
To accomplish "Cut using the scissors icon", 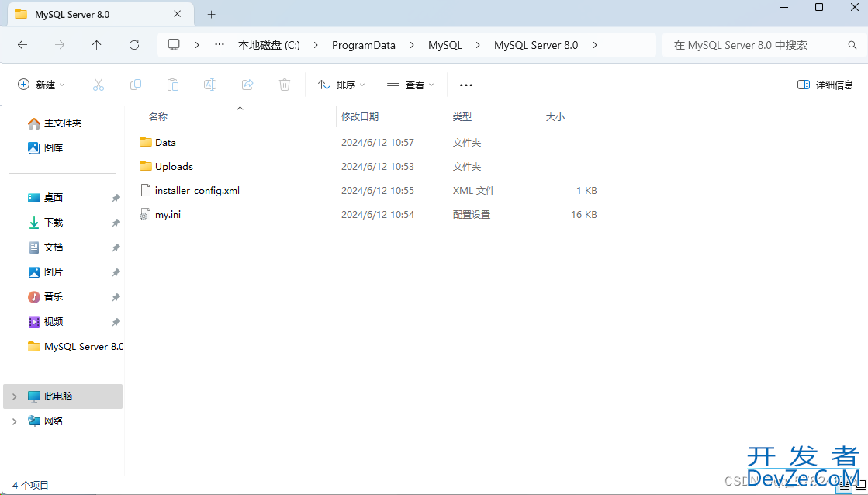I will (x=99, y=85).
